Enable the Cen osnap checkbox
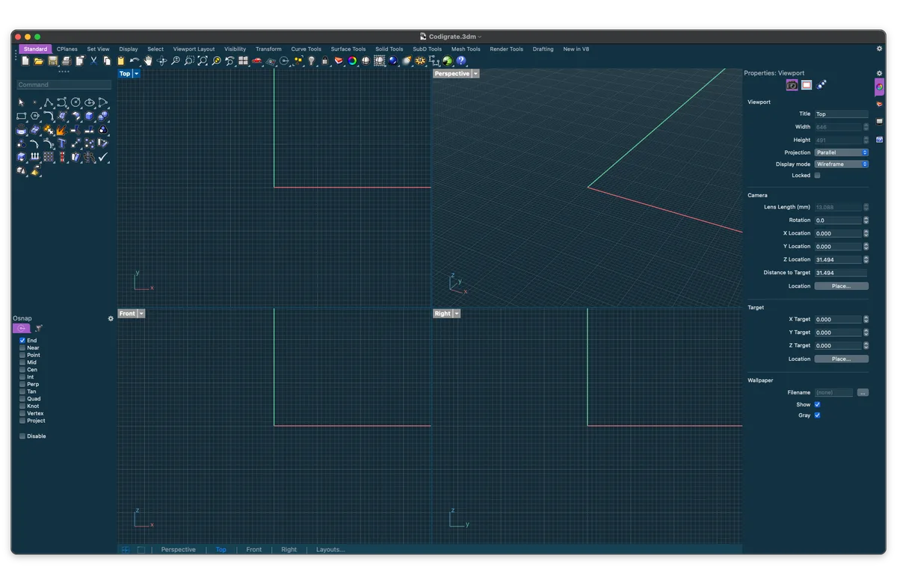Screen dimensions: 897x588 [22, 370]
